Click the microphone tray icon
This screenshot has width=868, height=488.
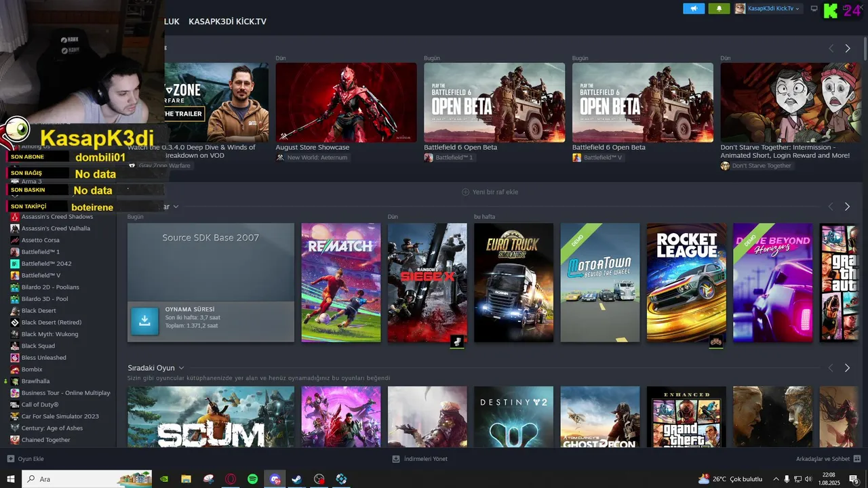point(787,479)
